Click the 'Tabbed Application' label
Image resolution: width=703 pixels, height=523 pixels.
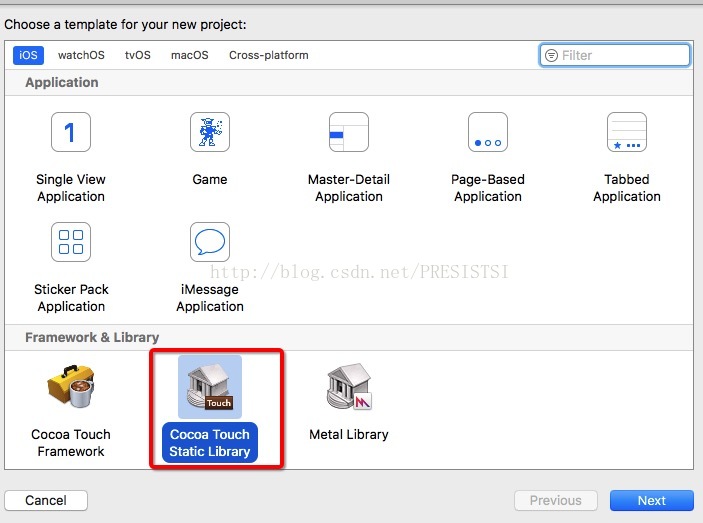tap(627, 188)
